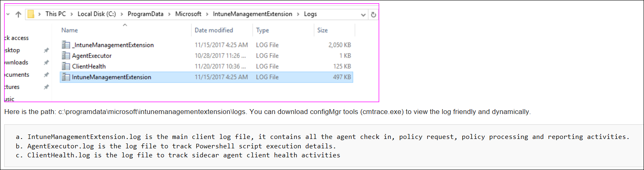The image size is (644, 170).
Task: Go to ProgramData breadcrumb
Action: pos(145,14)
